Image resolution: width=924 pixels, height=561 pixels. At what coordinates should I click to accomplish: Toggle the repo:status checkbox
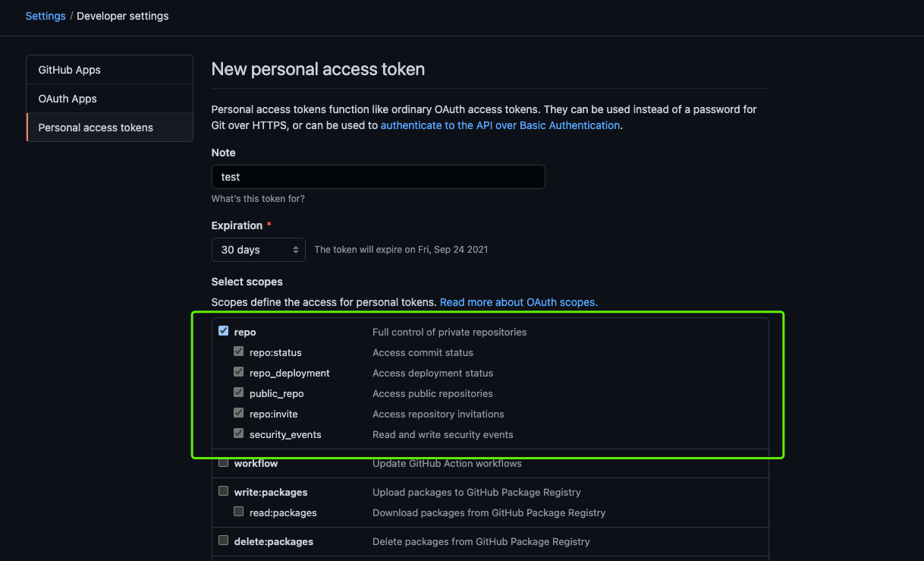click(x=239, y=351)
